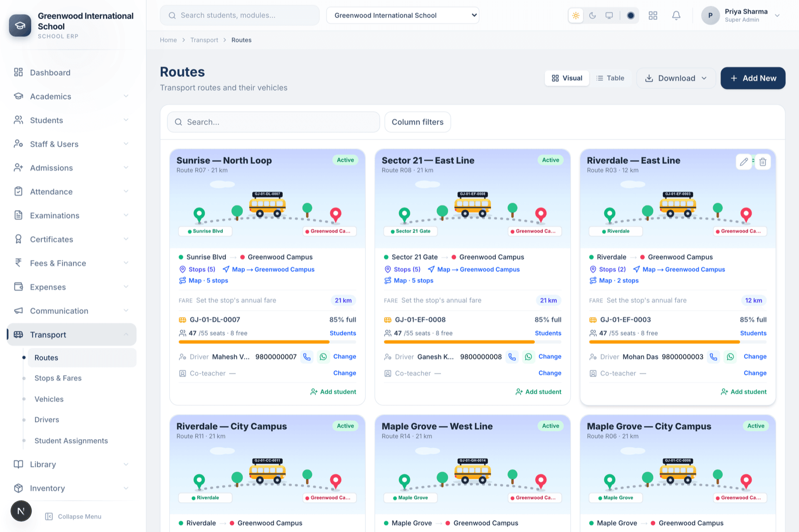Change co-teacher on Riverdale East Line
799x532 pixels.
(755, 373)
